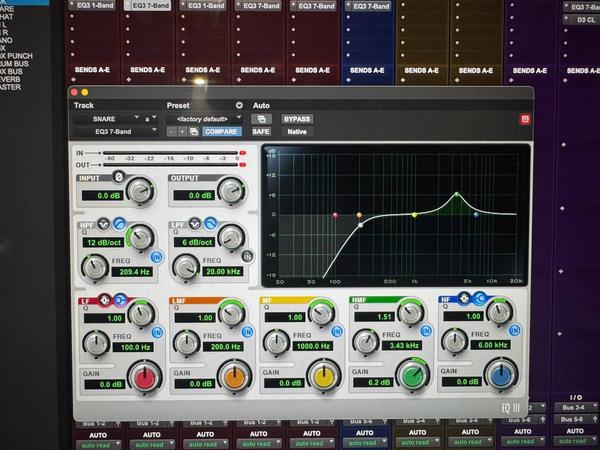The height and width of the screenshot is (450, 600).
Task: Click the input phase invert icon
Action: tap(120, 178)
